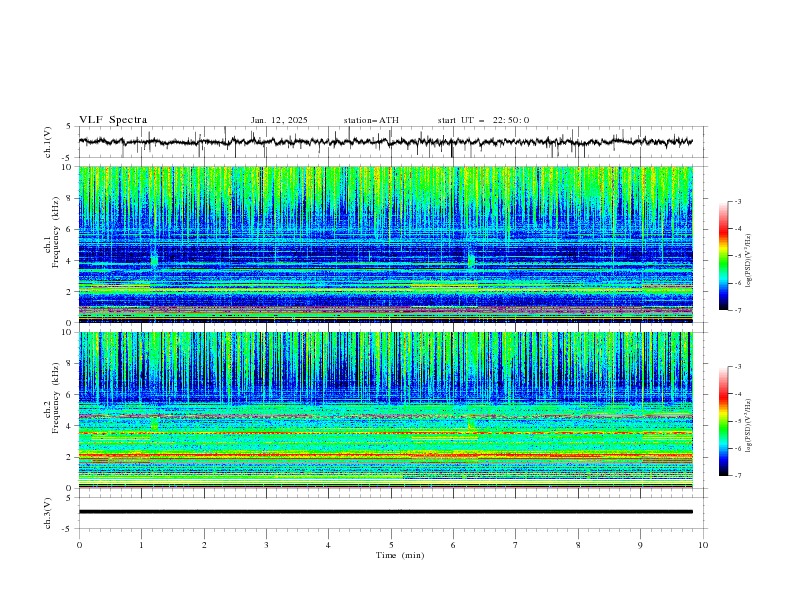Click time-axis tick label "7"
Screen dimensions: 792x612
tap(516, 545)
